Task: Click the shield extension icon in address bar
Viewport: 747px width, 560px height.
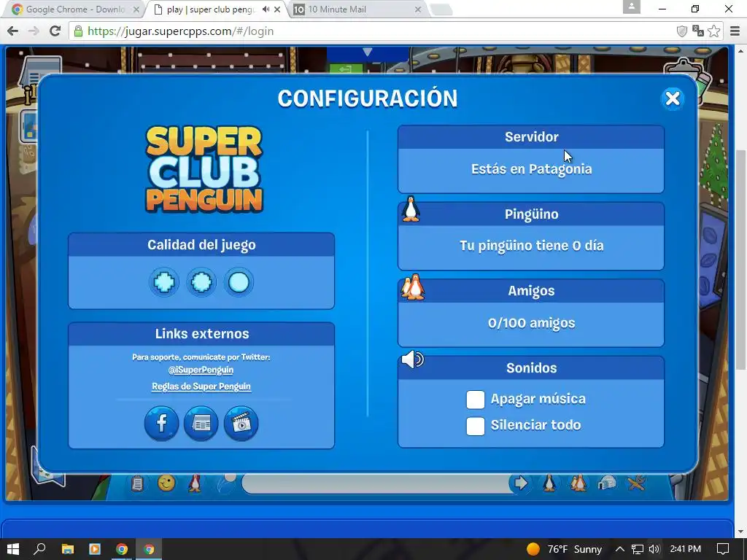Action: tap(682, 31)
